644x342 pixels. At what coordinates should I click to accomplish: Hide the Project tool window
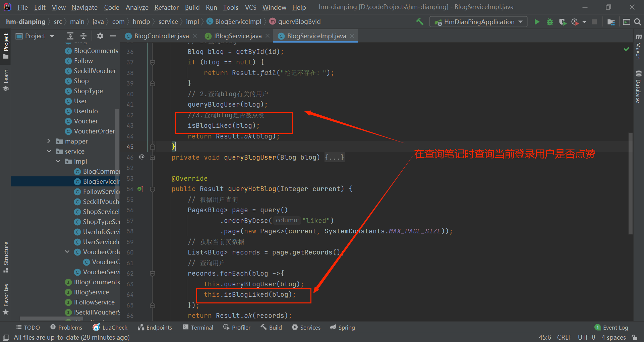(x=113, y=36)
